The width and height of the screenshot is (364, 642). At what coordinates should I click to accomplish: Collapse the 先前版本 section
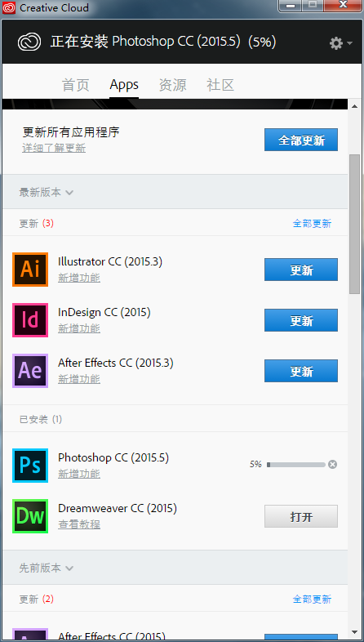click(x=47, y=568)
